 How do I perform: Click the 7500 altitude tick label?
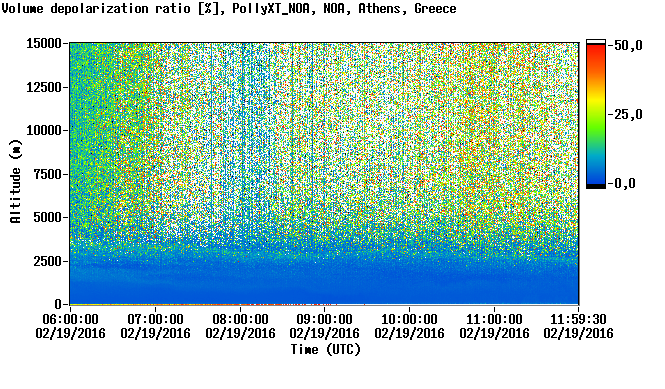coord(47,174)
